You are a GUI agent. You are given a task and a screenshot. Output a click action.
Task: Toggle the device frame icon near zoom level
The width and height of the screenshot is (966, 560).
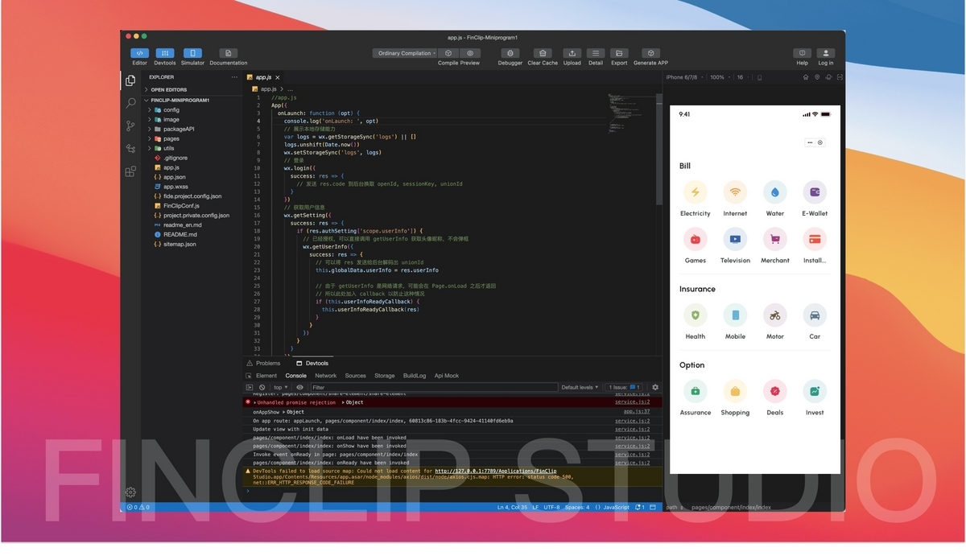760,77
